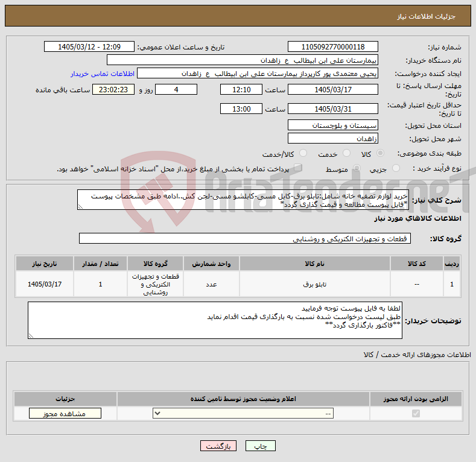Click the 1405/03/17 need date table cell
476x462 pixels.
click(45, 284)
